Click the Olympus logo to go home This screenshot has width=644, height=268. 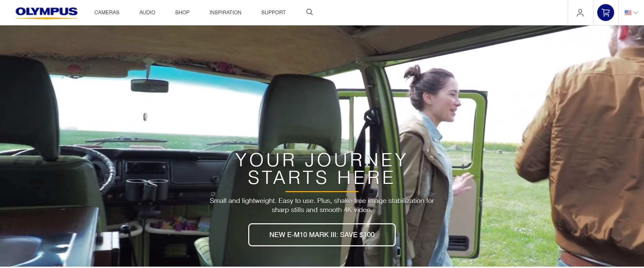coord(46,13)
